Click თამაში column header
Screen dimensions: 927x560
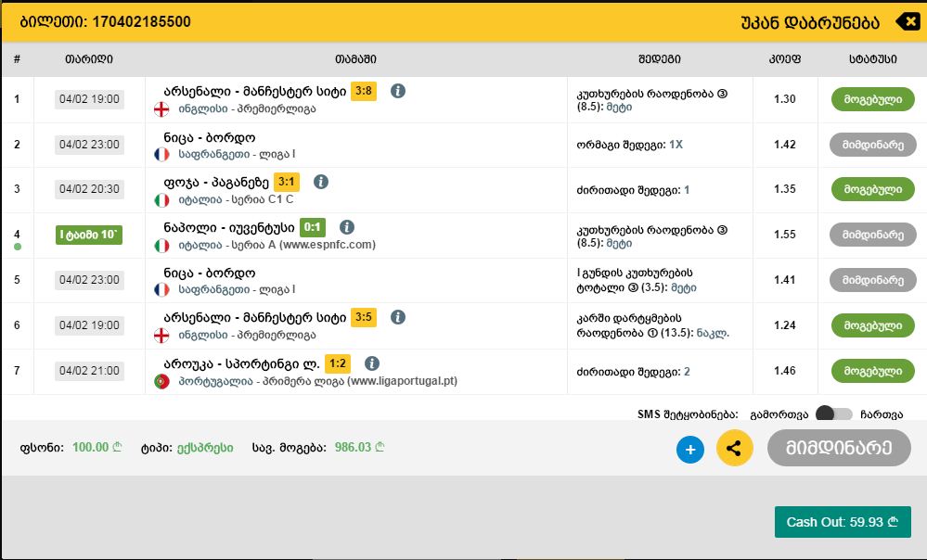[356, 59]
